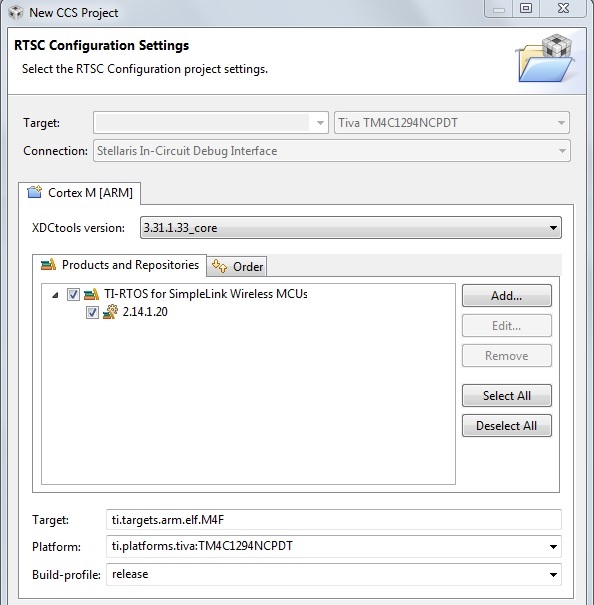The width and height of the screenshot is (594, 605).
Task: Click the Order tab arrows icon
Action: (220, 266)
